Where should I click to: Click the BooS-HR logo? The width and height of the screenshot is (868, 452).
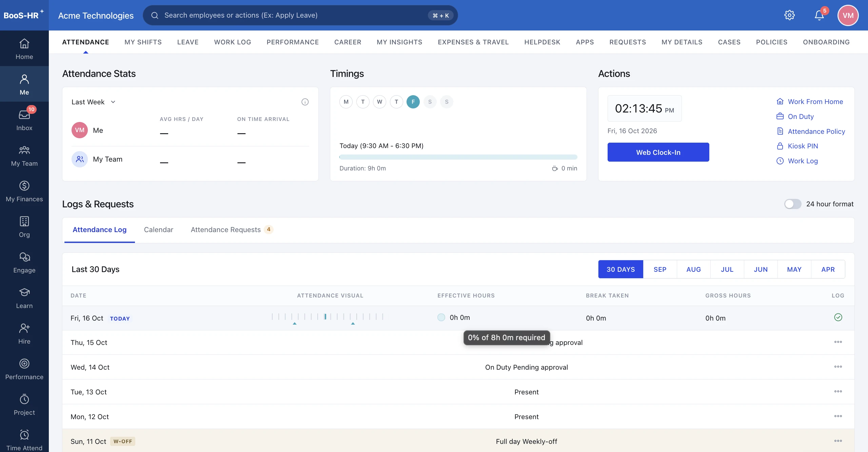click(x=24, y=15)
